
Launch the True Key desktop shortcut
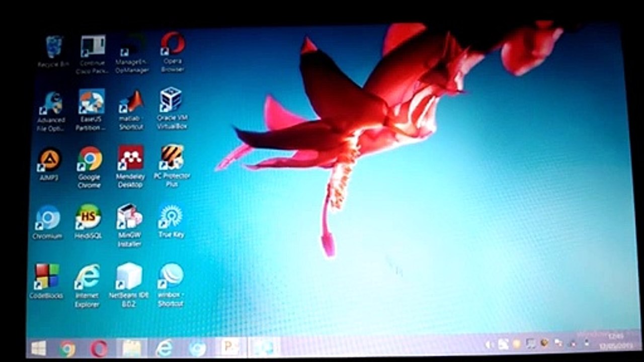point(171,221)
